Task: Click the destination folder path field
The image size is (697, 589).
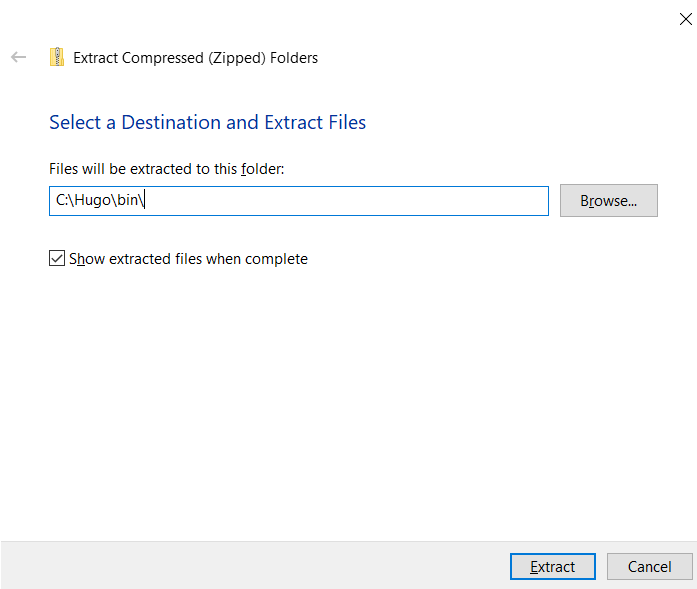Action: (299, 201)
